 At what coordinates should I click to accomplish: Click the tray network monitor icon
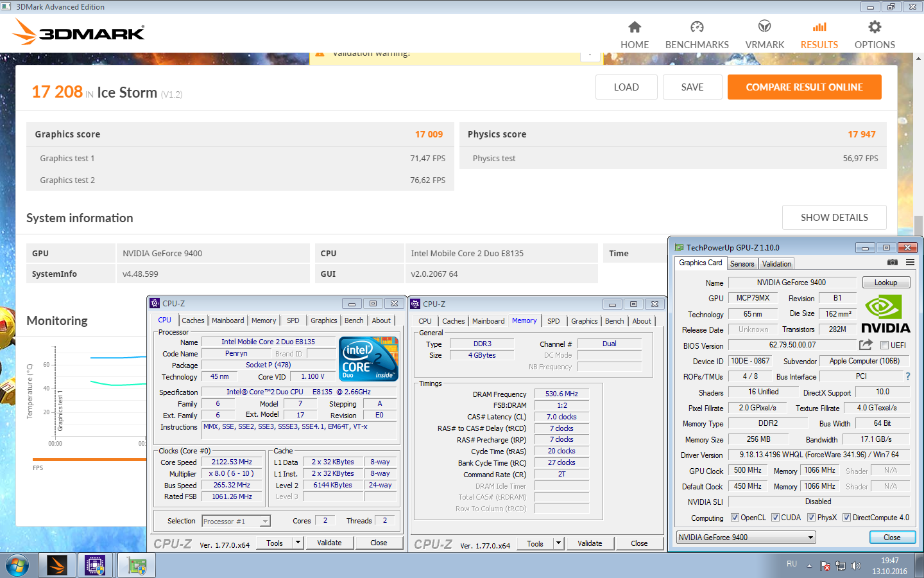840,566
